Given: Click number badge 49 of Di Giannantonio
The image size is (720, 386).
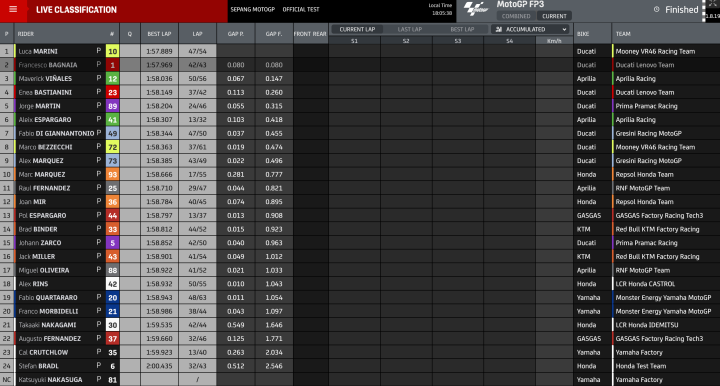Looking at the screenshot, I should [112, 134].
